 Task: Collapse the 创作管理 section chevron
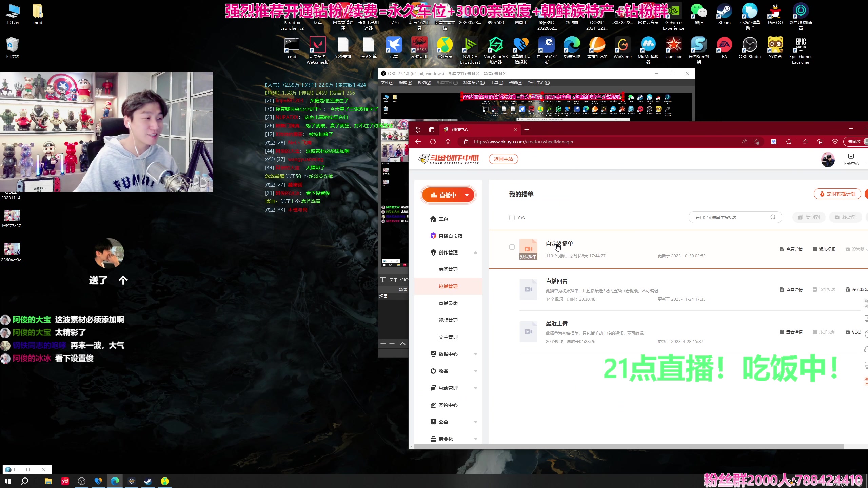476,252
